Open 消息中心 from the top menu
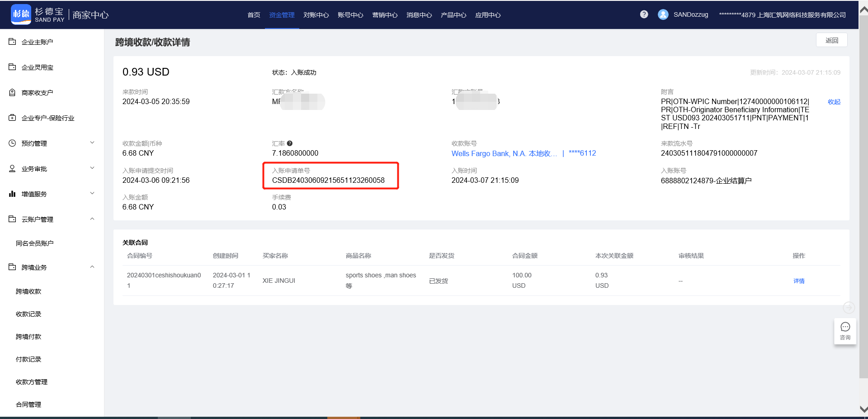Image resolution: width=868 pixels, height=419 pixels. pyautogui.click(x=418, y=14)
